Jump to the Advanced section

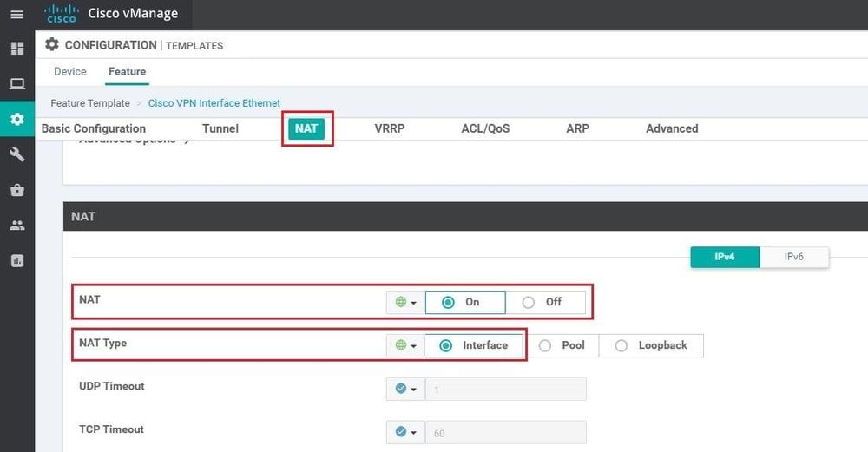[x=672, y=128]
